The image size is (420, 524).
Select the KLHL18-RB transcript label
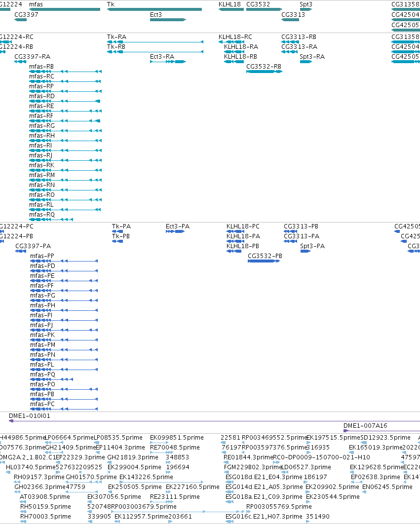241,56
